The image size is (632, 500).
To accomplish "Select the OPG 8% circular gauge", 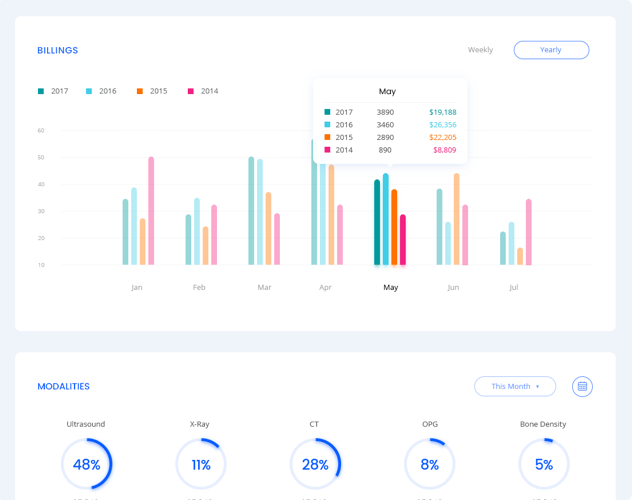I will pyautogui.click(x=429, y=464).
